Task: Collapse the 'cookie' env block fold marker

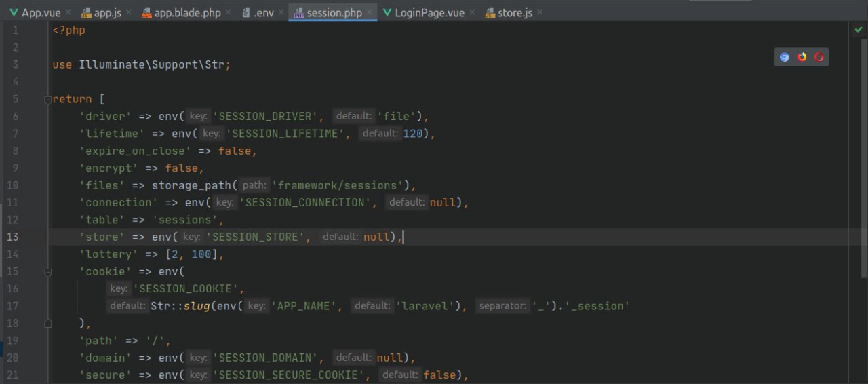Action: [x=47, y=272]
